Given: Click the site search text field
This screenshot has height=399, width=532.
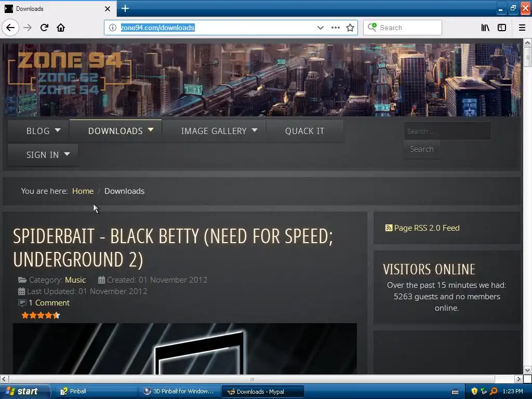Looking at the screenshot, I should coord(447,131).
